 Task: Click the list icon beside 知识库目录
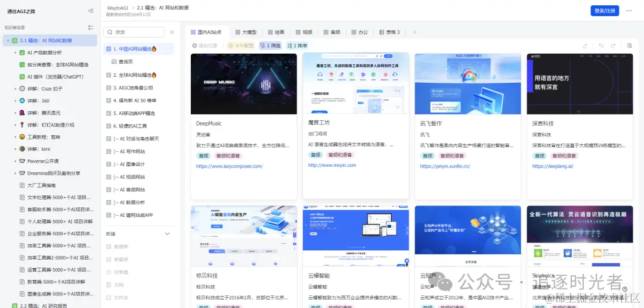pos(91,27)
